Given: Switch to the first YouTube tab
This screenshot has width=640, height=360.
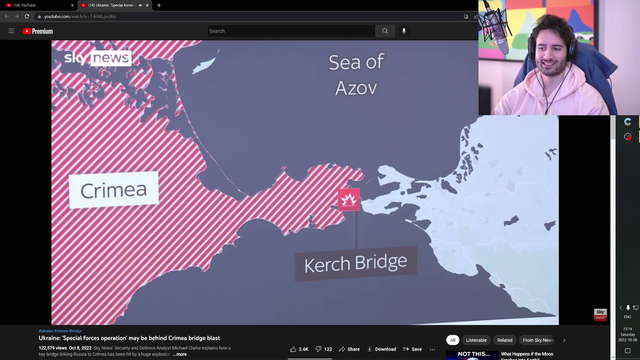Looking at the screenshot, I should [x=39, y=5].
